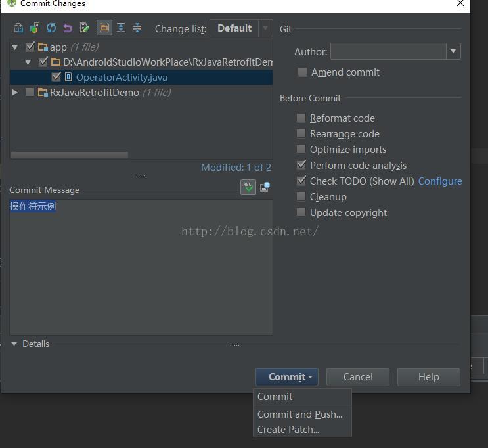This screenshot has height=448, width=488.
Task: Check the RxJavaRetrofitDemo module checkbox
Action: 30,92
